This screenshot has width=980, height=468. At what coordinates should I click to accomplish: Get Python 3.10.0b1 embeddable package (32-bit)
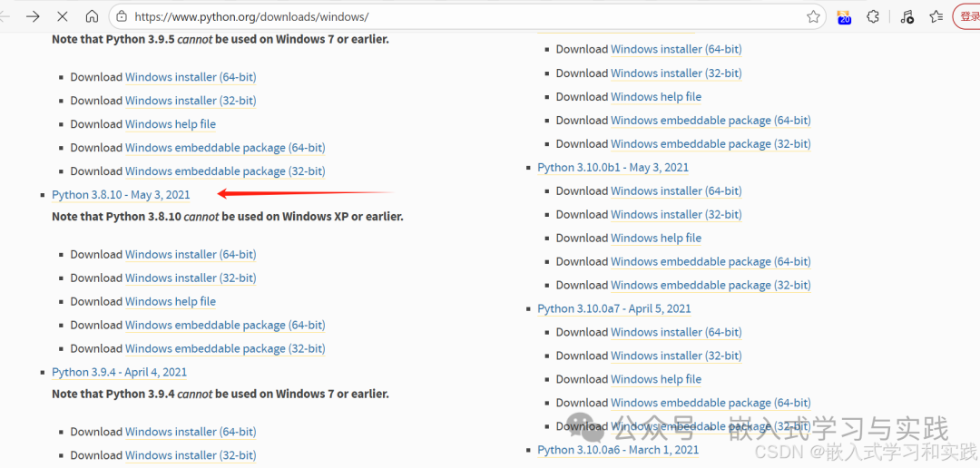click(x=710, y=286)
